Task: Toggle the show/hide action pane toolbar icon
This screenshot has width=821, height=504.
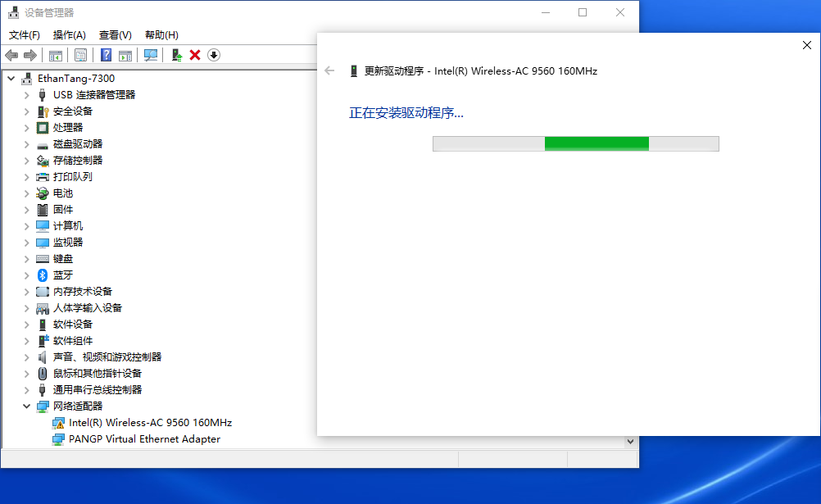Action: click(125, 55)
